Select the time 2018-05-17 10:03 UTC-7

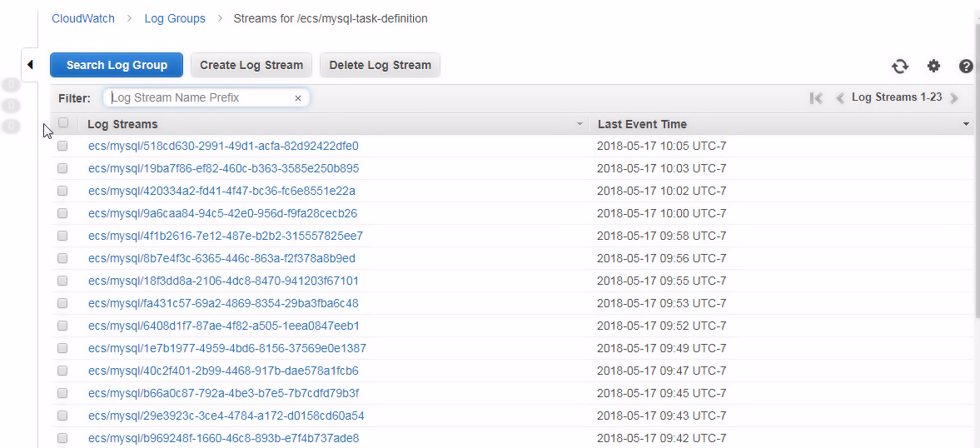pos(662,169)
